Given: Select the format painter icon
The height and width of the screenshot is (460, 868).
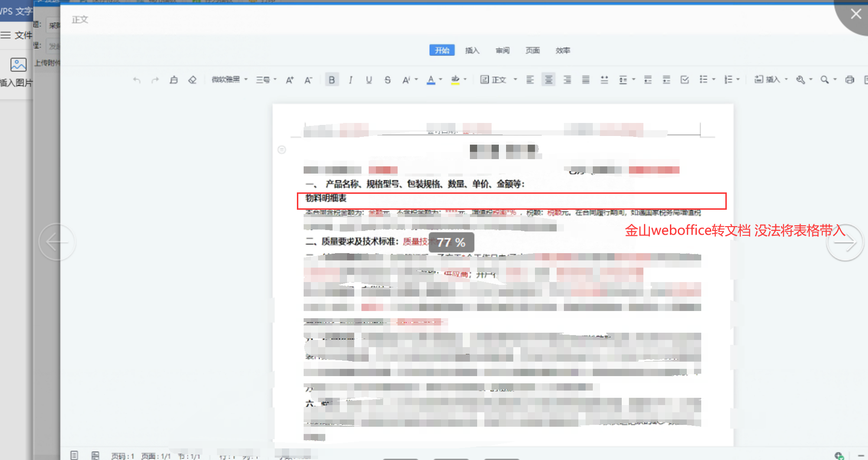Looking at the screenshot, I should coord(174,80).
